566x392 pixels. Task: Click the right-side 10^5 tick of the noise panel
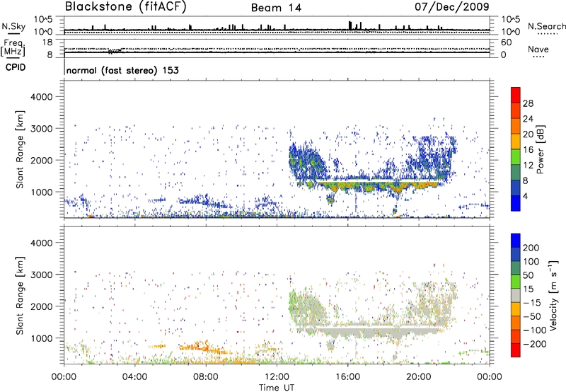510,20
